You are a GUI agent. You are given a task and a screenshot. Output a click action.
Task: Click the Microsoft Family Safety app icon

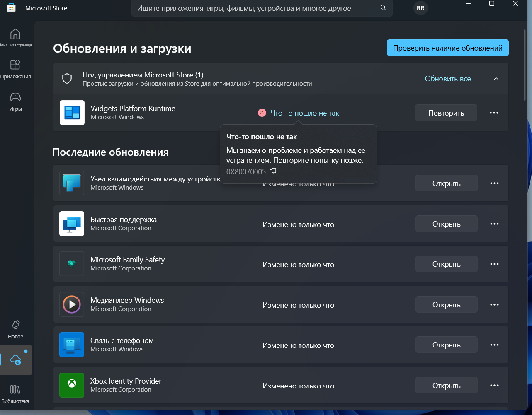click(72, 264)
